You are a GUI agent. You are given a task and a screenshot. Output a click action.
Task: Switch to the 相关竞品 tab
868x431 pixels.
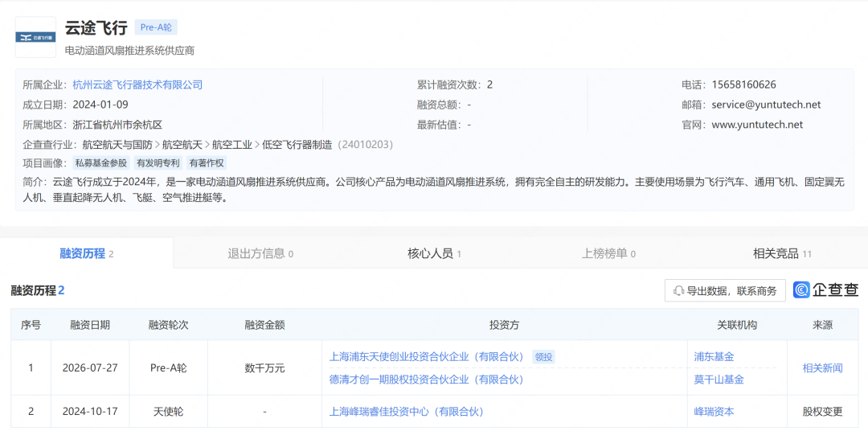click(x=782, y=254)
